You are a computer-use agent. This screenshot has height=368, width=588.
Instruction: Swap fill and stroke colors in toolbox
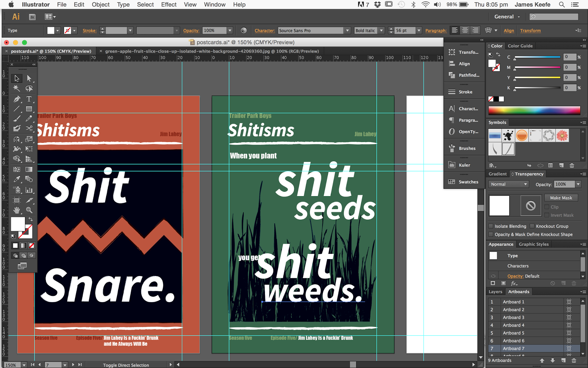point(31,219)
